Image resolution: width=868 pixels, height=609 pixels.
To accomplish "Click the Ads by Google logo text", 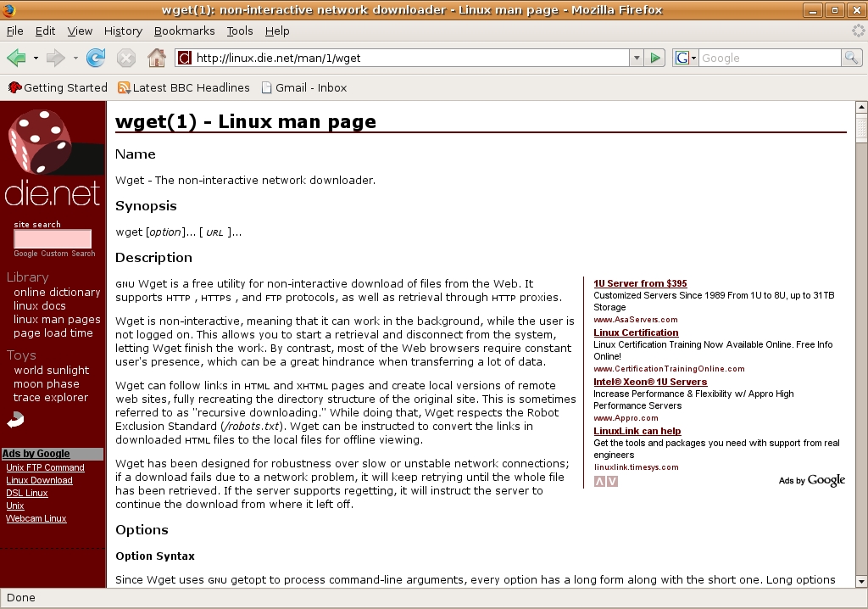I will 811,480.
